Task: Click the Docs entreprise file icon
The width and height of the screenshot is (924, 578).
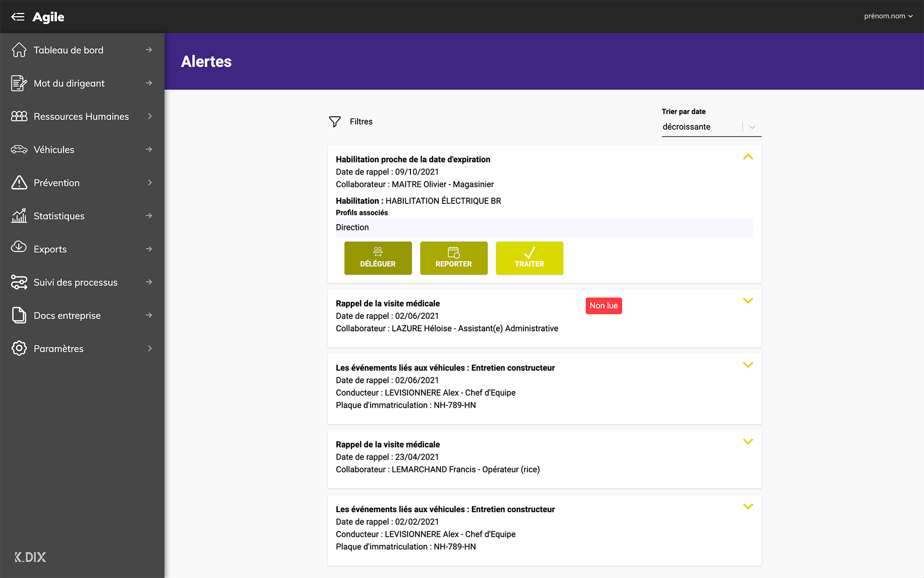Action: click(x=19, y=315)
